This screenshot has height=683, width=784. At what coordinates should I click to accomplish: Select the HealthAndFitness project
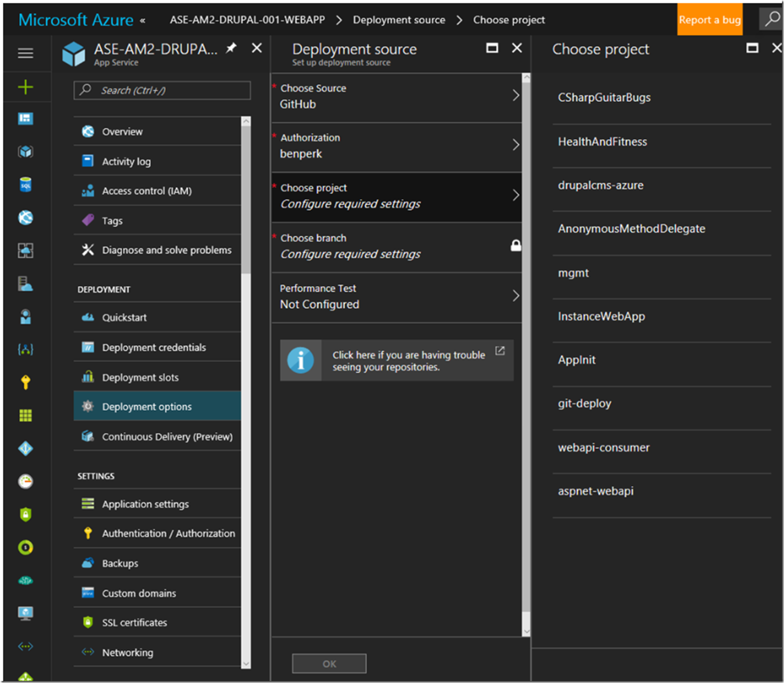coord(662,141)
